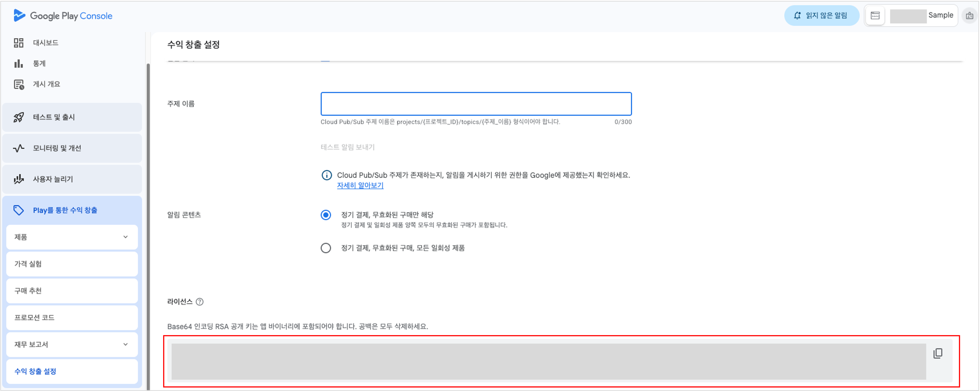Viewport: 980px width, 391px height.
Task: Expand the 제품 section
Action: pos(126,237)
